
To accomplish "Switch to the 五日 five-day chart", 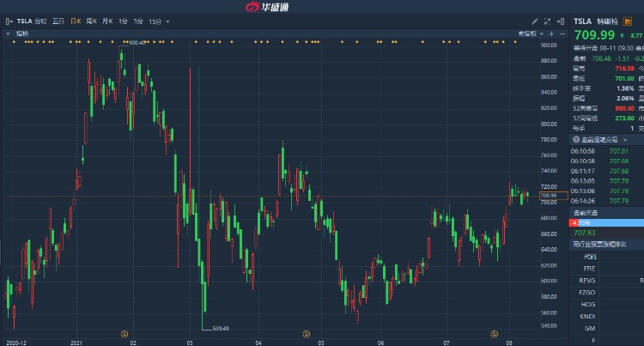I will 58,21.
